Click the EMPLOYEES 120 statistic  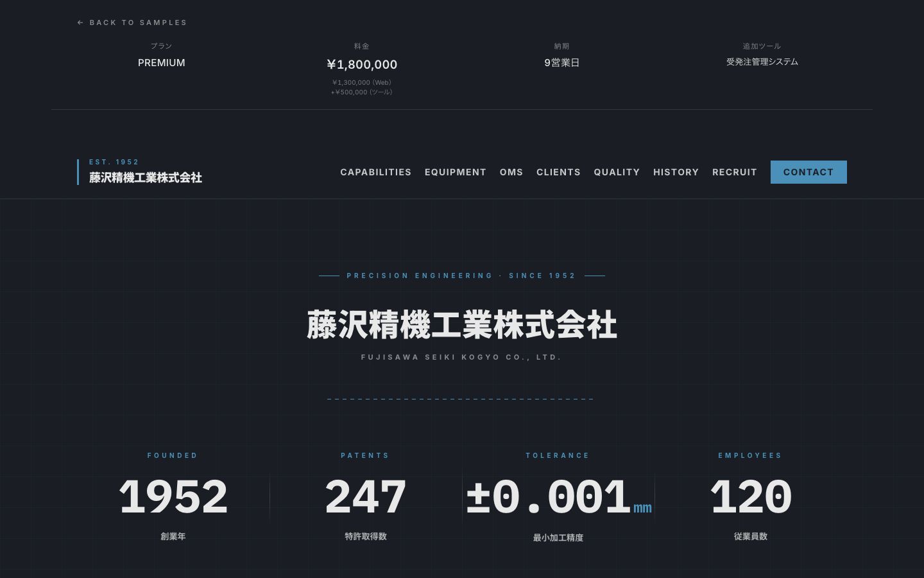click(751, 496)
